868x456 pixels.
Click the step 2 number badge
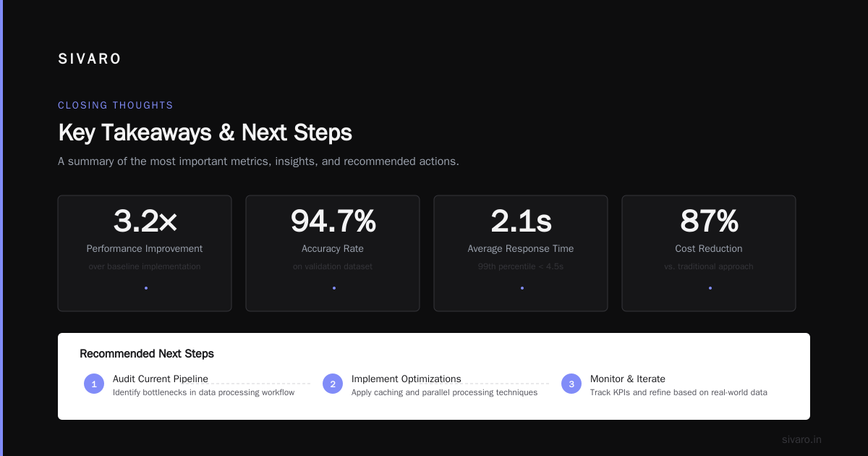coord(333,384)
